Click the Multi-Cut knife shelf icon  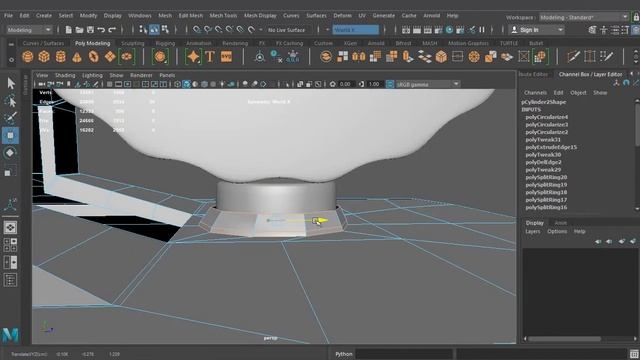click(573, 56)
